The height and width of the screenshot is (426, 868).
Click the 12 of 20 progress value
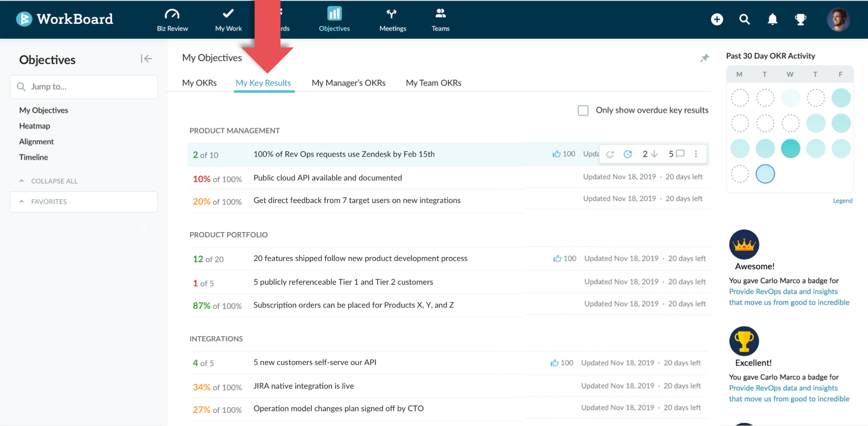pos(208,259)
